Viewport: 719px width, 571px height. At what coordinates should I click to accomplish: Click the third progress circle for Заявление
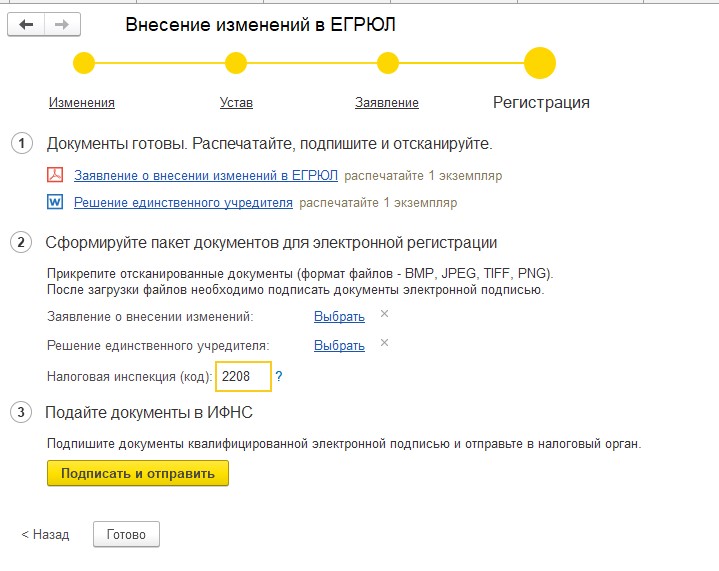[x=387, y=63]
